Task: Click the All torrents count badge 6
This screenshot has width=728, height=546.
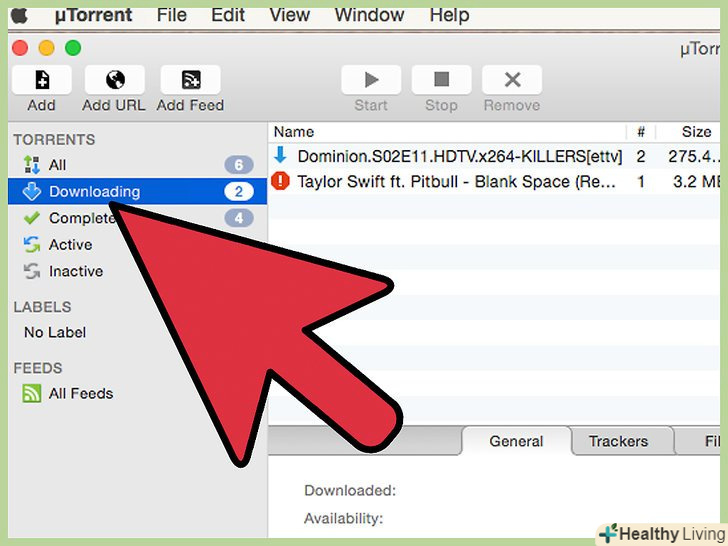Action: [x=239, y=165]
